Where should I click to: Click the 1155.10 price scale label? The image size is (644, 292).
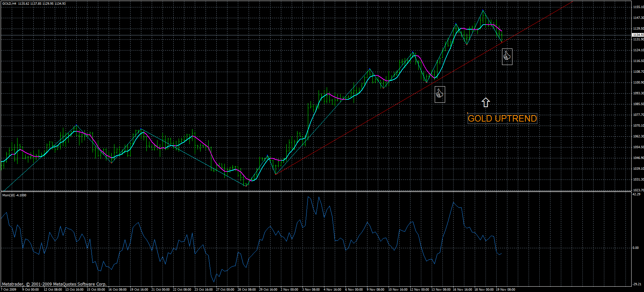click(638, 7)
